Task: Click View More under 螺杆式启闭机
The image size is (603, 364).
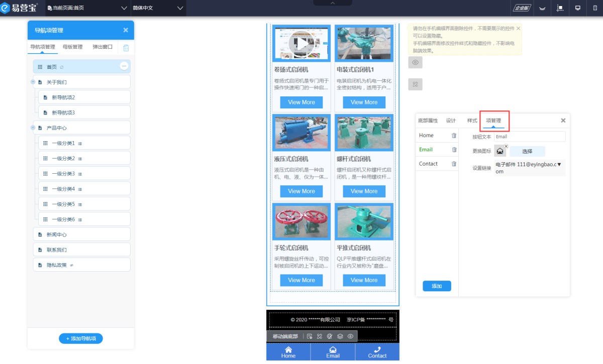Action: coord(364,191)
